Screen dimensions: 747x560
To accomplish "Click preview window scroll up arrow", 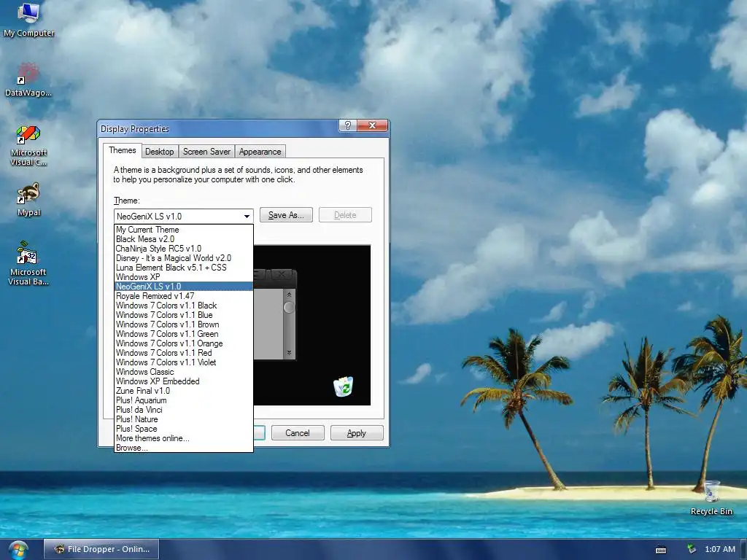I will click(289, 295).
